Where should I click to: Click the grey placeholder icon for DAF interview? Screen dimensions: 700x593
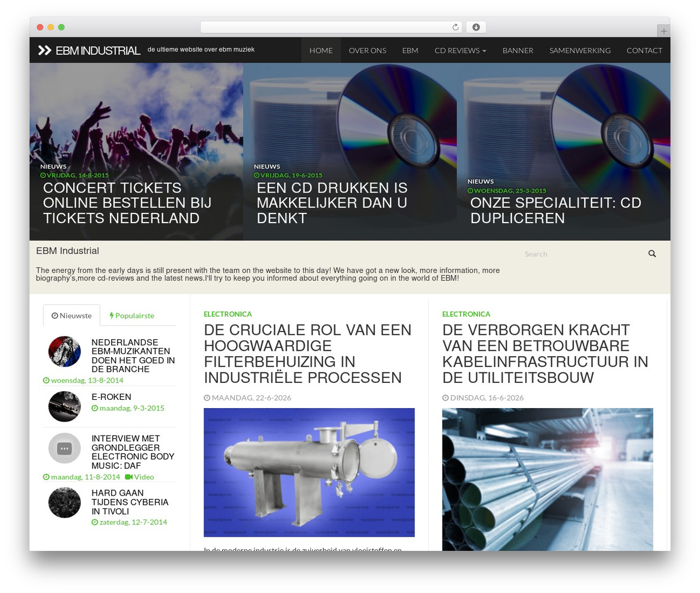point(65,449)
